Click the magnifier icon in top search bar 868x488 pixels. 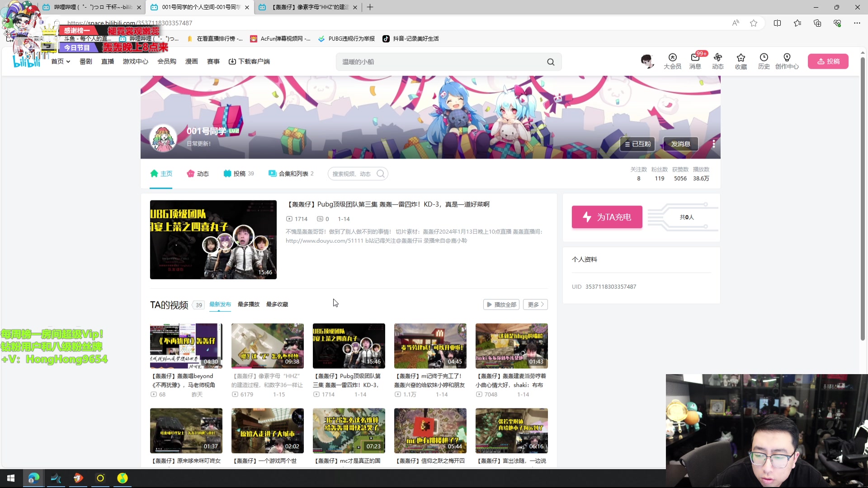[550, 62]
